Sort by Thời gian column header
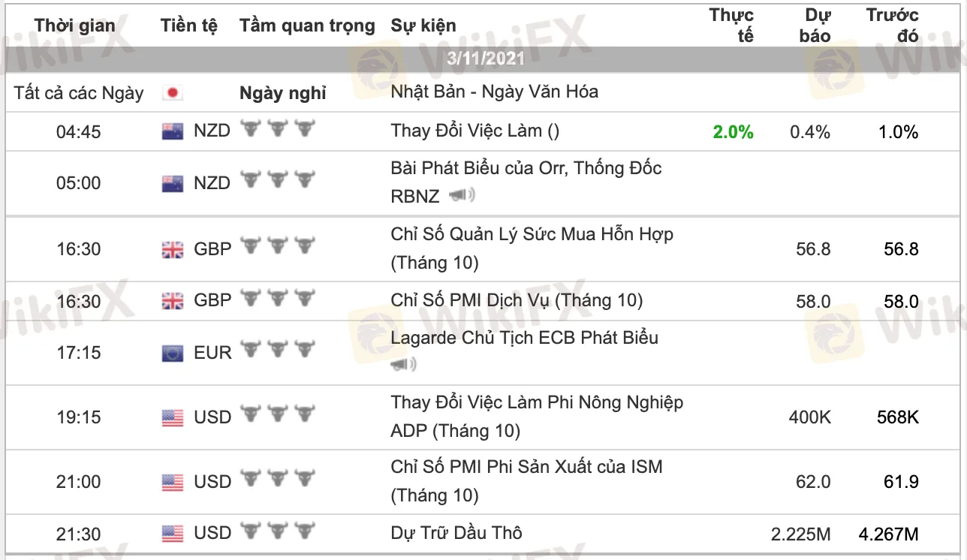This screenshot has width=967, height=560. point(75,26)
